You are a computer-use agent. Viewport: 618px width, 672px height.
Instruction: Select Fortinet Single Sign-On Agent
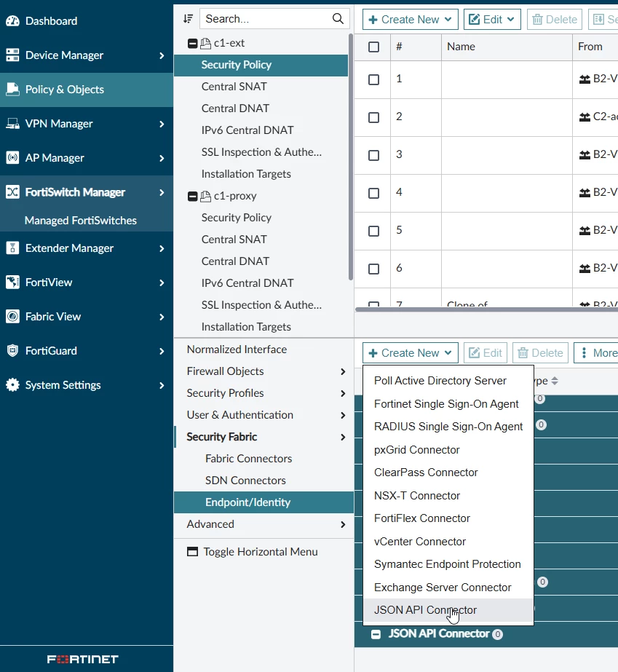click(x=448, y=404)
